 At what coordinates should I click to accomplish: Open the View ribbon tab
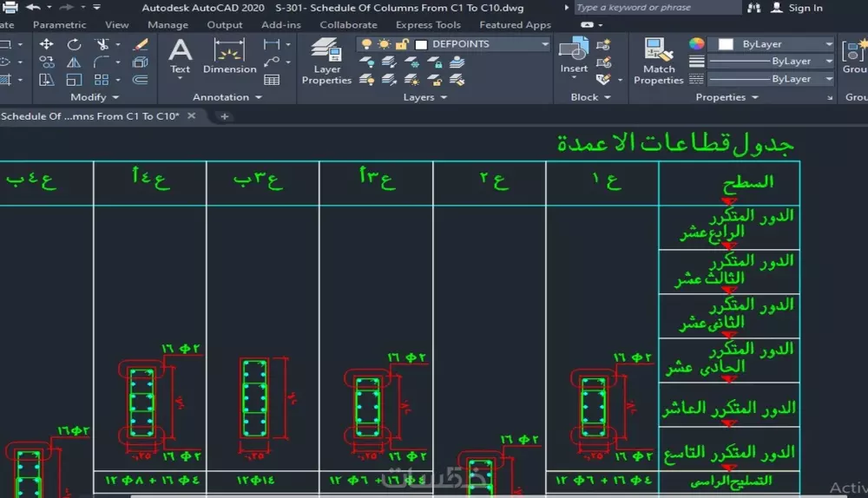click(117, 25)
